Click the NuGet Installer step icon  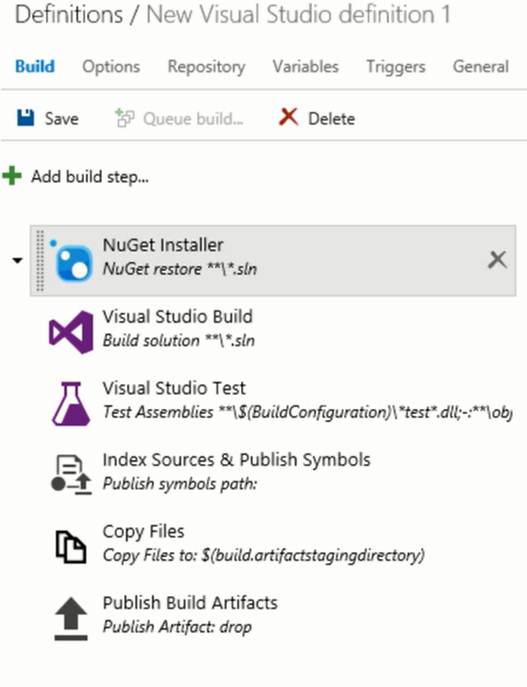(71, 260)
